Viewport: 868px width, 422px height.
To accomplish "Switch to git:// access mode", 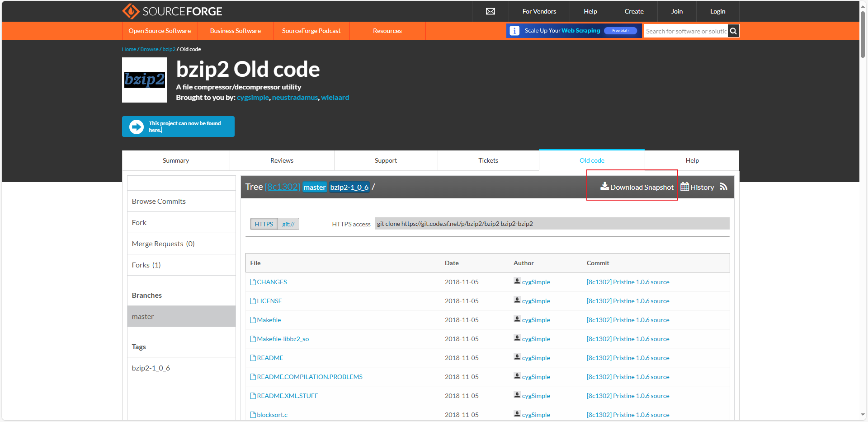I will click(x=288, y=224).
